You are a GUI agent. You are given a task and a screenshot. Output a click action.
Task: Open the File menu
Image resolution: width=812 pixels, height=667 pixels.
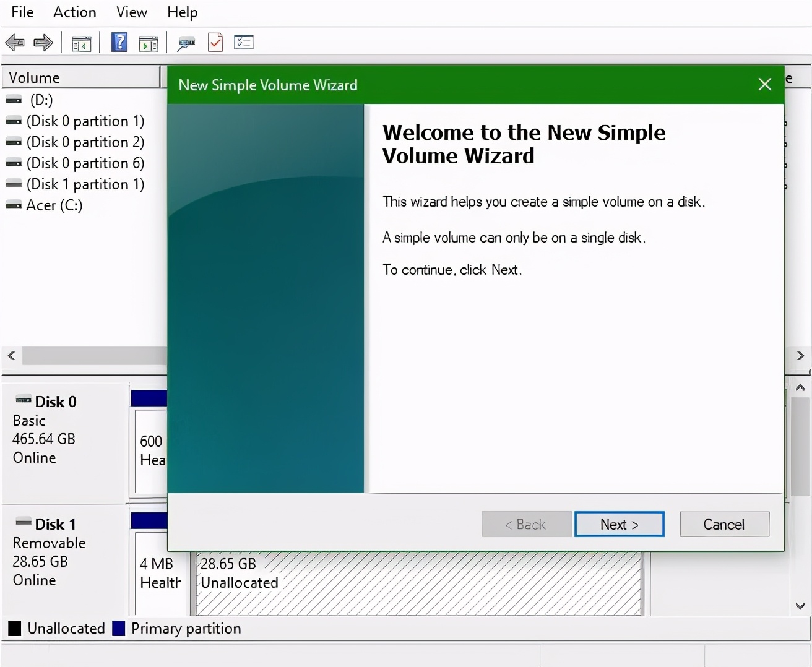click(22, 12)
